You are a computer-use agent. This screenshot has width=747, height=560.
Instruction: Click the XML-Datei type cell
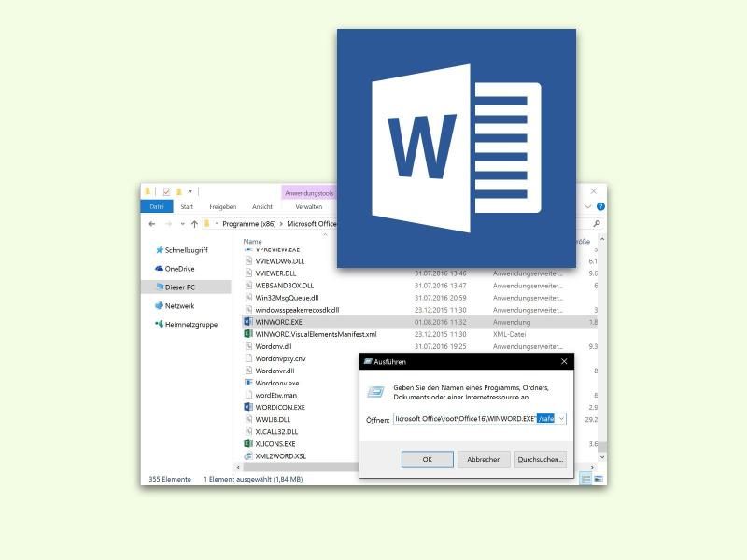(x=509, y=334)
